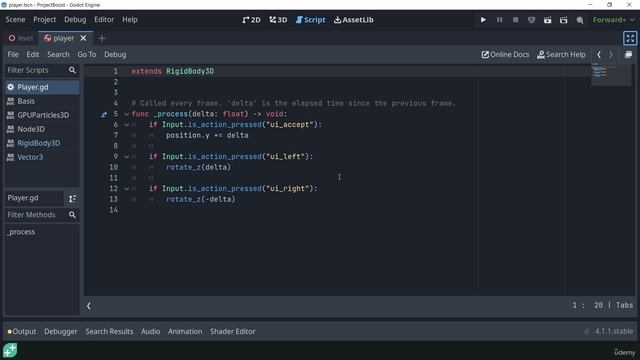Open the Debugger panel

pos(60,331)
